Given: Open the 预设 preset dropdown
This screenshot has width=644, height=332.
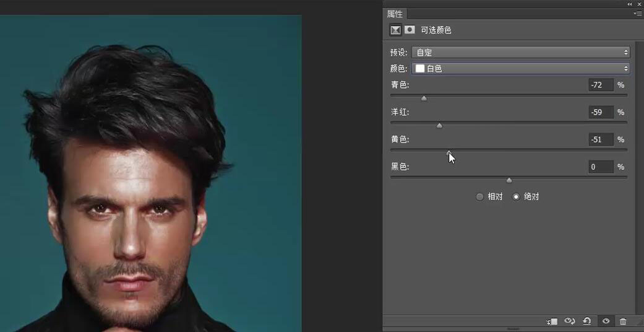Looking at the screenshot, I should coord(521,52).
